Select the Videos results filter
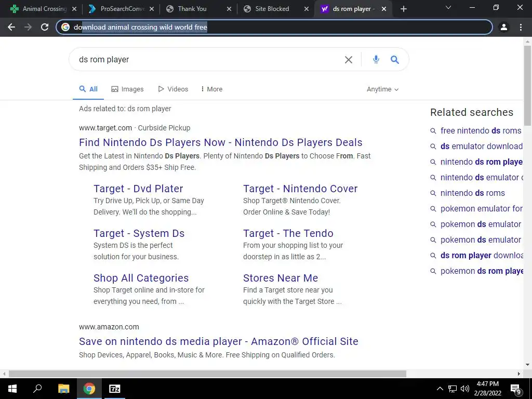Image resolution: width=532 pixels, height=399 pixels. 173,89
